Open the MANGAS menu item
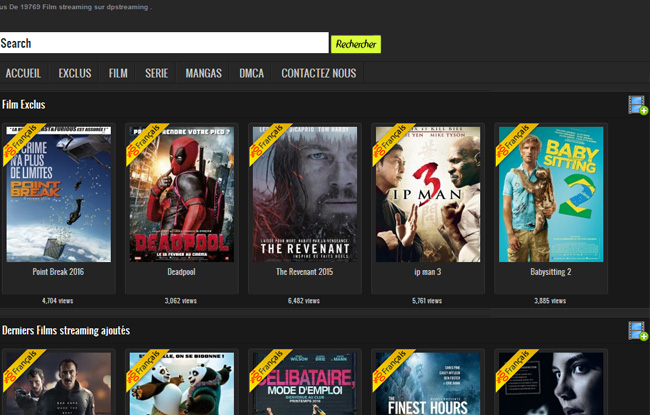 (204, 73)
